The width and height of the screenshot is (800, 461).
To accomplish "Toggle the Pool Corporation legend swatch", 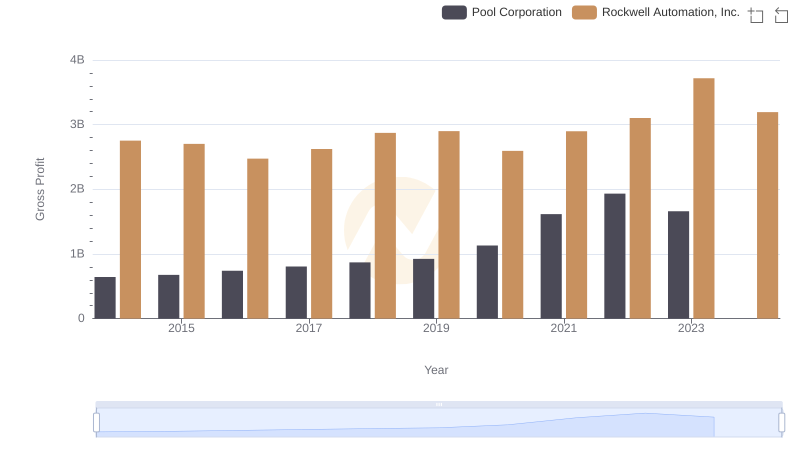I will pos(454,12).
